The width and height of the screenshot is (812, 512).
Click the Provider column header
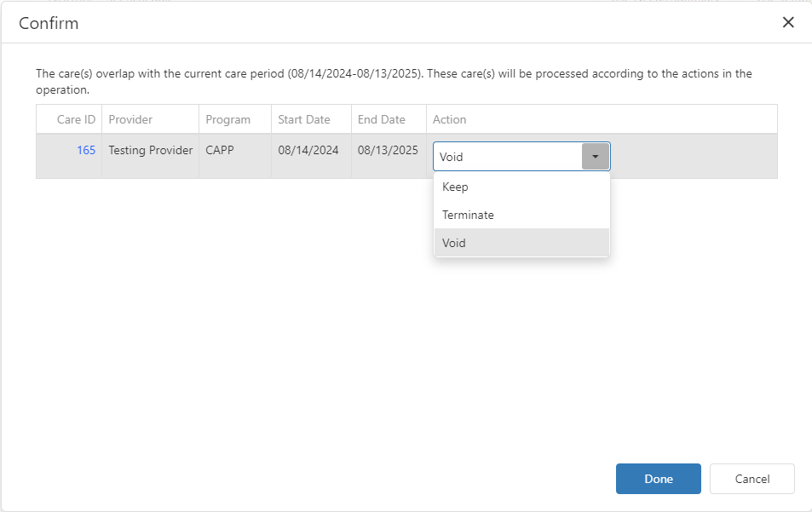(133, 119)
